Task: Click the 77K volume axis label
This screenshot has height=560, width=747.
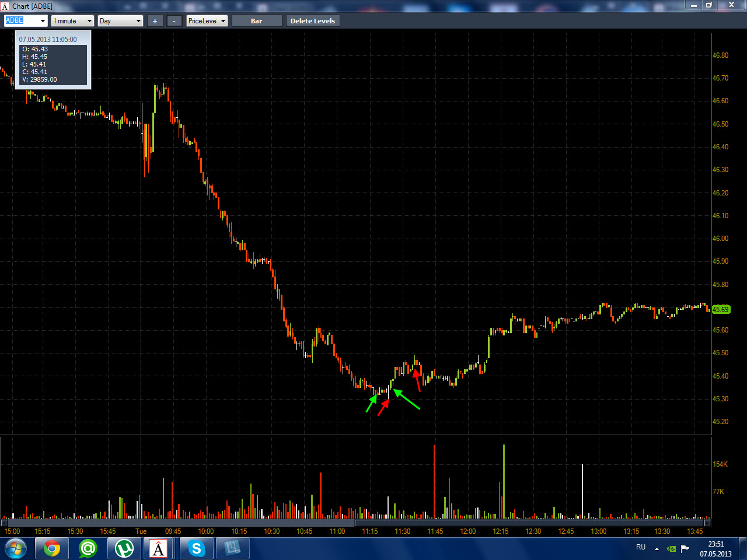Action: (x=718, y=492)
